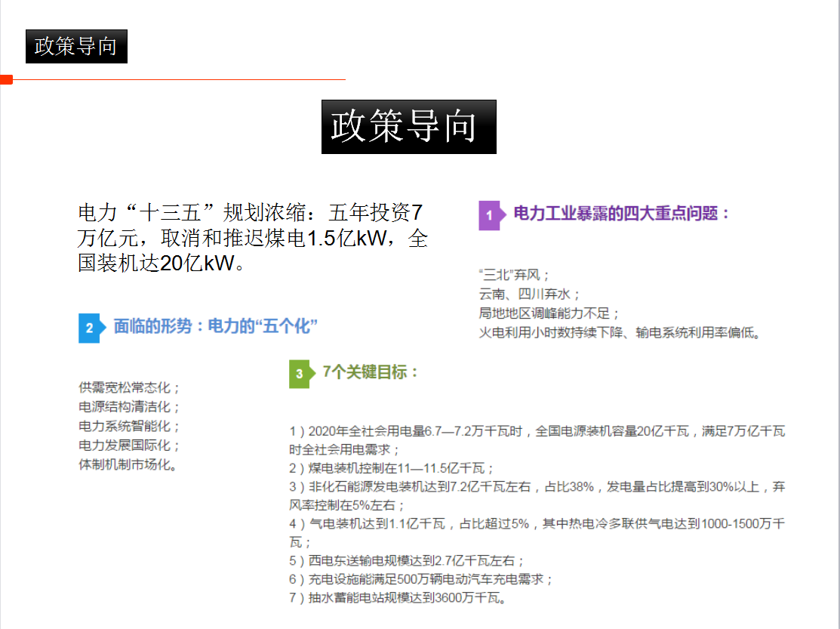Click the blue number 2 badge

[89, 328]
